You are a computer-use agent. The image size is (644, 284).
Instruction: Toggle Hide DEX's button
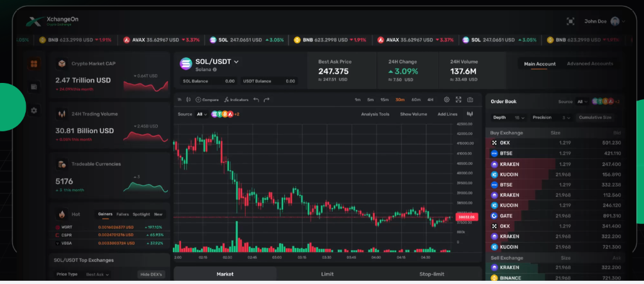point(151,274)
